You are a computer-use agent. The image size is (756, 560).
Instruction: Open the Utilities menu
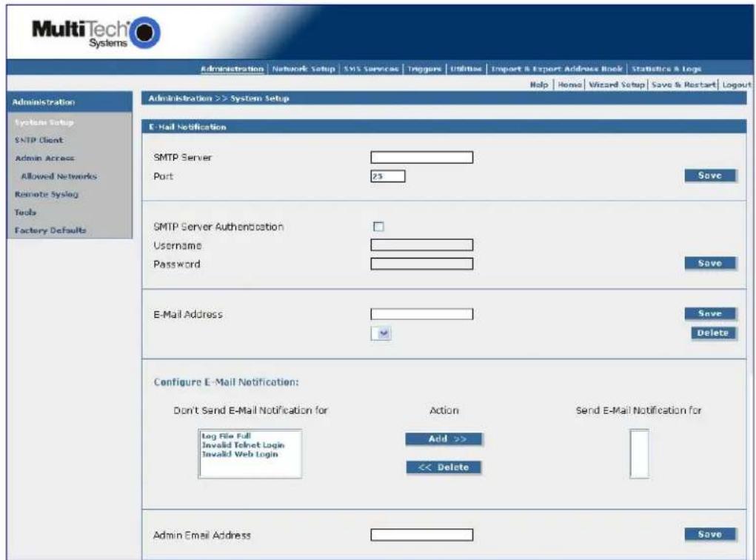(x=466, y=69)
